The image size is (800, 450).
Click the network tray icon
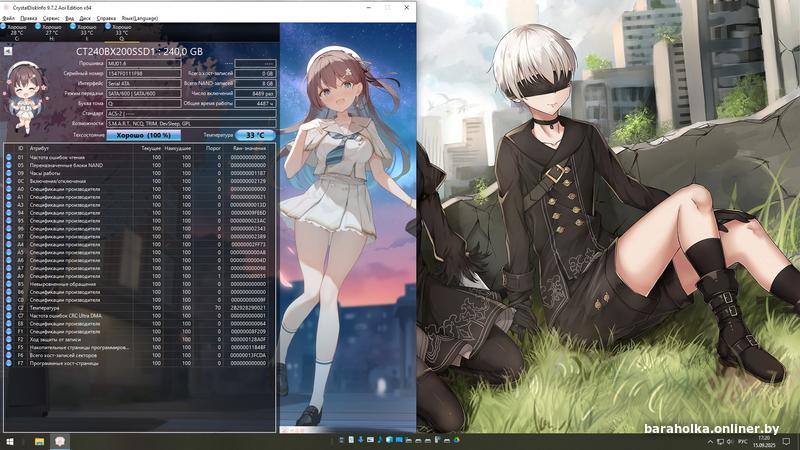(x=720, y=441)
